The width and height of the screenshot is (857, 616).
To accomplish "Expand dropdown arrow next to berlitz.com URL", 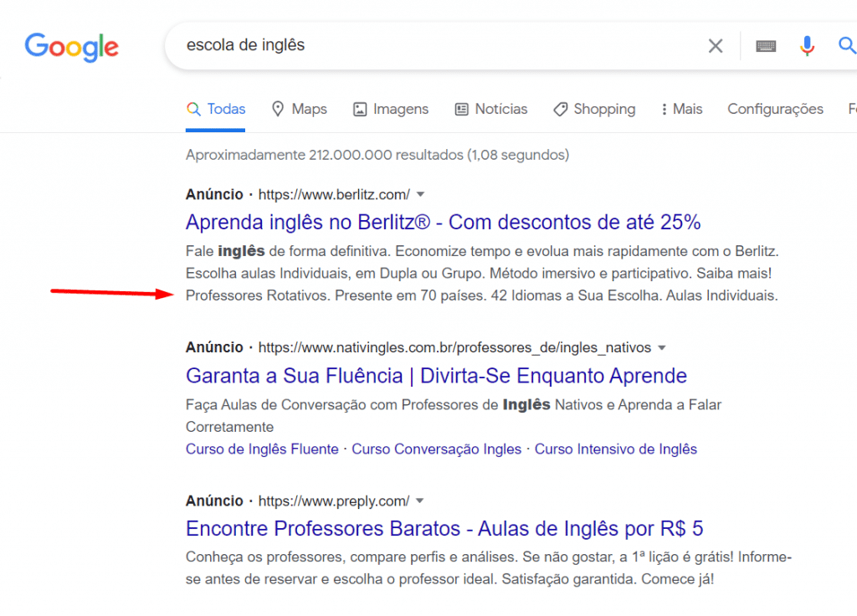I will tap(420, 194).
